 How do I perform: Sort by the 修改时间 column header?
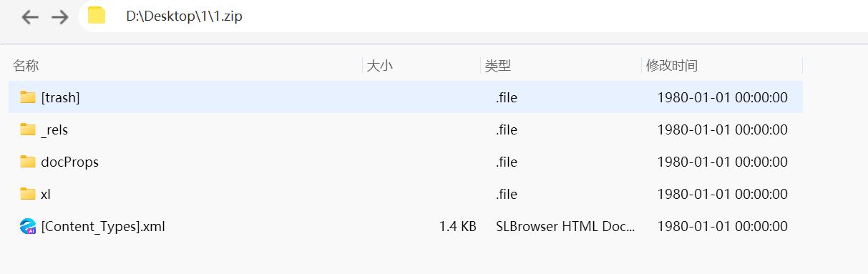point(672,66)
